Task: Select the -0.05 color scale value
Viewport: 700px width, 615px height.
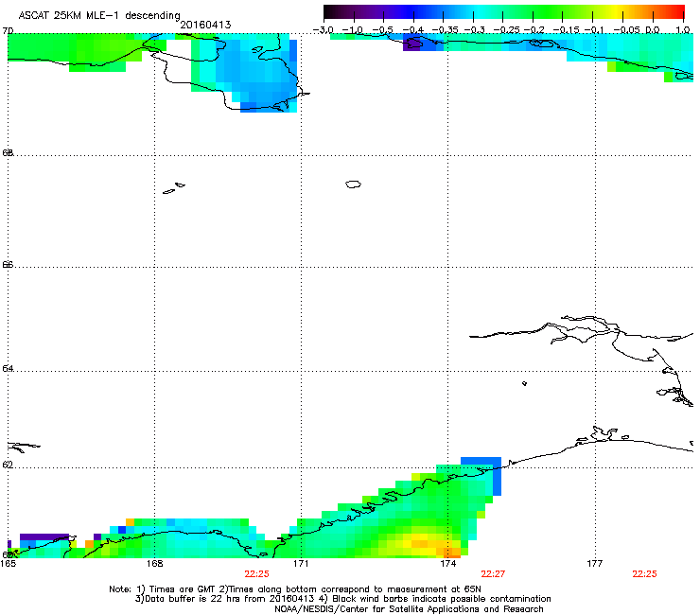Action: click(x=626, y=30)
